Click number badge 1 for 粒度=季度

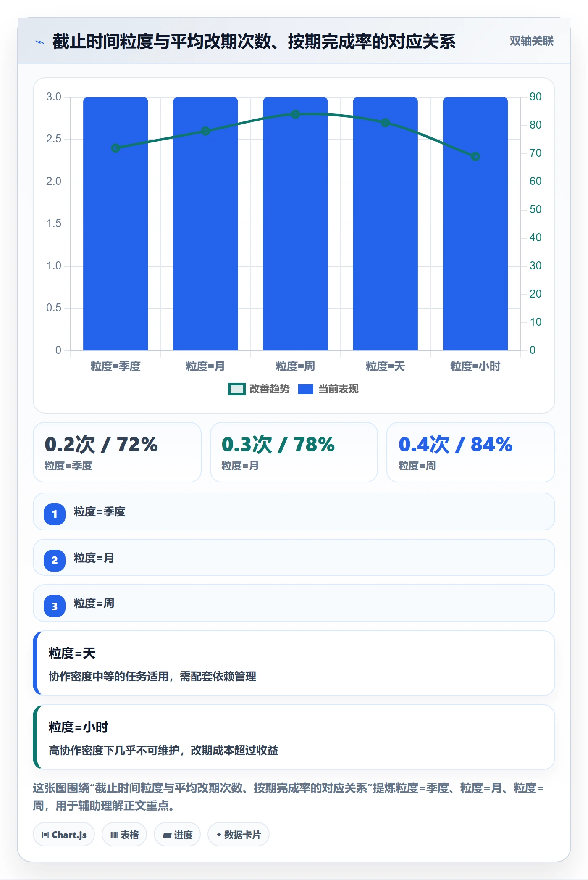click(55, 514)
